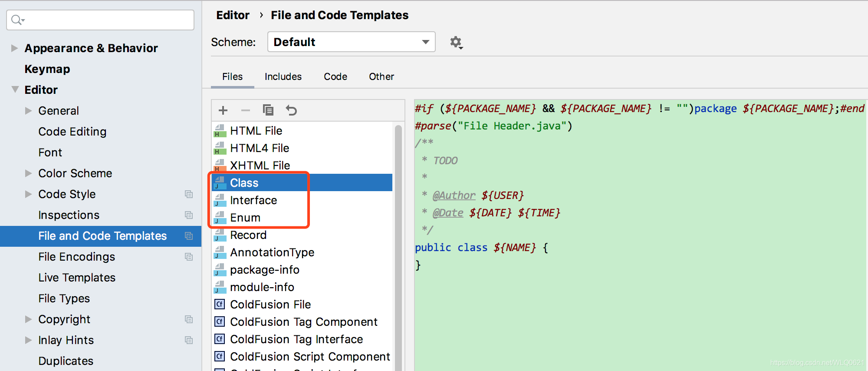Expand the Appearance & Behavior section
This screenshot has height=371, width=868.
[14, 48]
